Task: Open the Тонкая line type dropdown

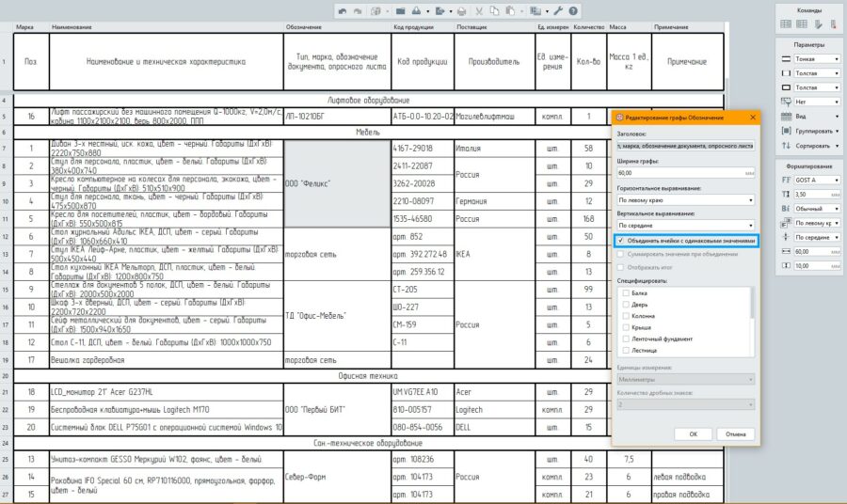Action: [817, 59]
